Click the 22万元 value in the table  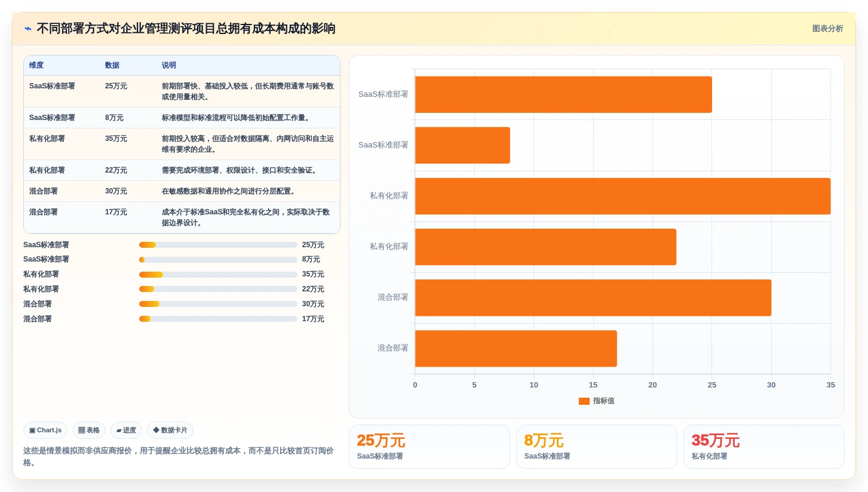pyautogui.click(x=116, y=170)
